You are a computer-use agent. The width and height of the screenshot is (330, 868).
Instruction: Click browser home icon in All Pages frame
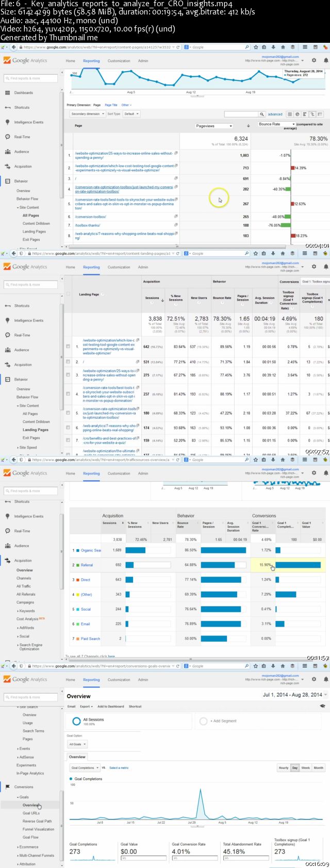[283, 47]
